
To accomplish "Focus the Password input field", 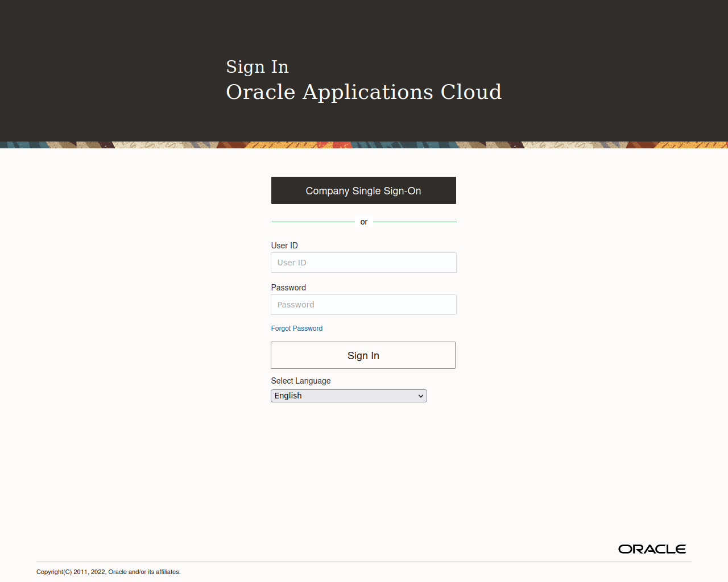I will click(363, 305).
